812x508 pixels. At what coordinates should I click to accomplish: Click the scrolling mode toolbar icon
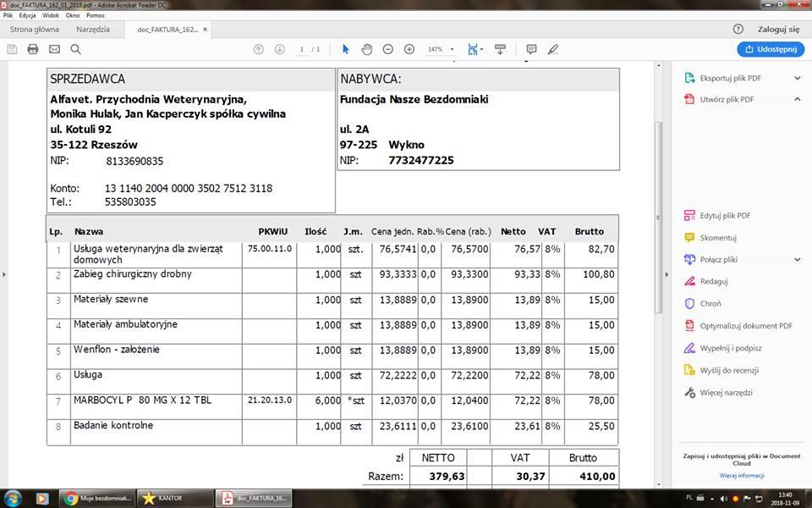pyautogui.click(x=500, y=49)
